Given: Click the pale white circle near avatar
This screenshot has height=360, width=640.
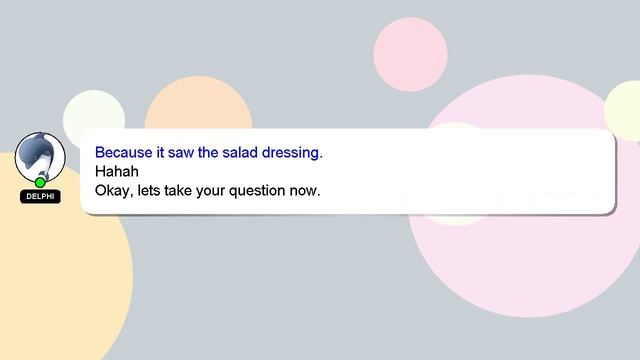Looking at the screenshot, I should click(x=94, y=109).
